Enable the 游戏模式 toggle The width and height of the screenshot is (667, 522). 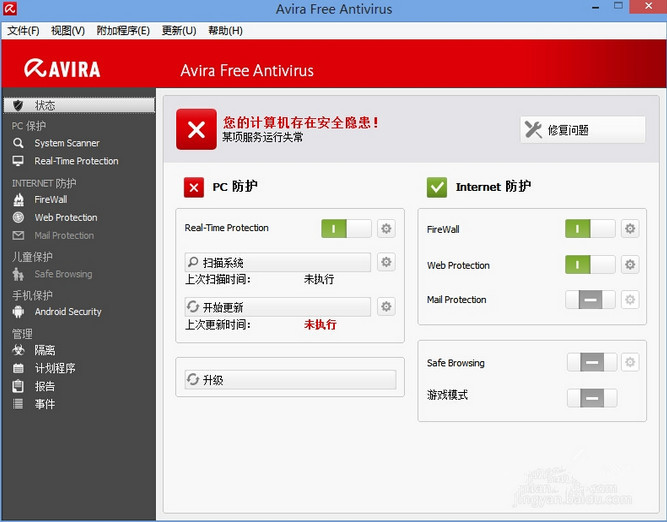[591, 397]
